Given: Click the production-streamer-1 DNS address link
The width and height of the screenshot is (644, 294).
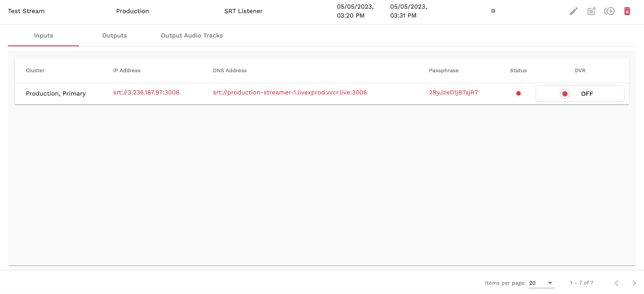Looking at the screenshot, I should [290, 93].
